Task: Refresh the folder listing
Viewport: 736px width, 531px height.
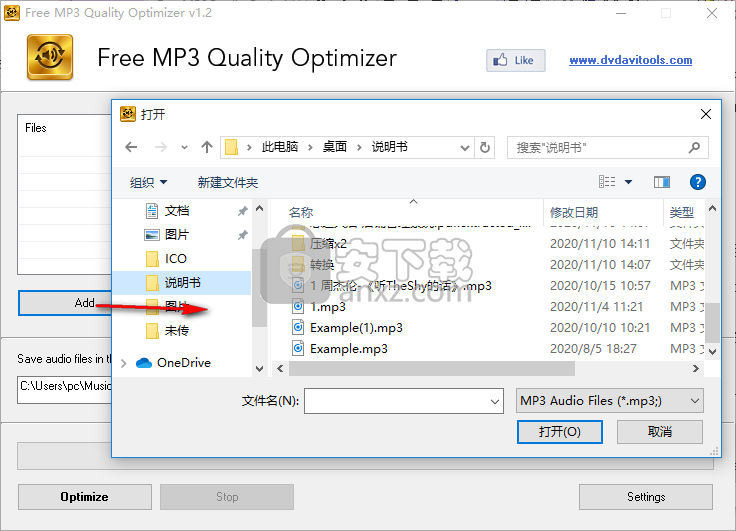Action: [x=485, y=147]
